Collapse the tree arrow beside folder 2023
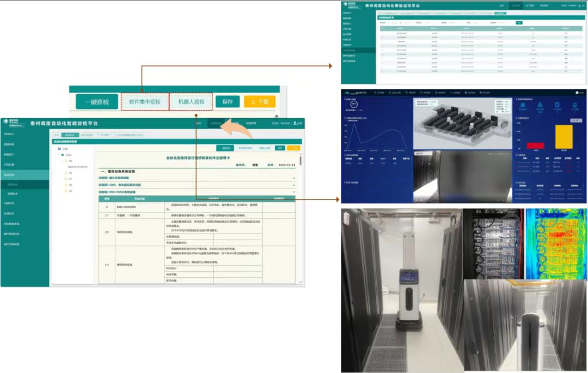588x373 pixels. tap(59, 155)
